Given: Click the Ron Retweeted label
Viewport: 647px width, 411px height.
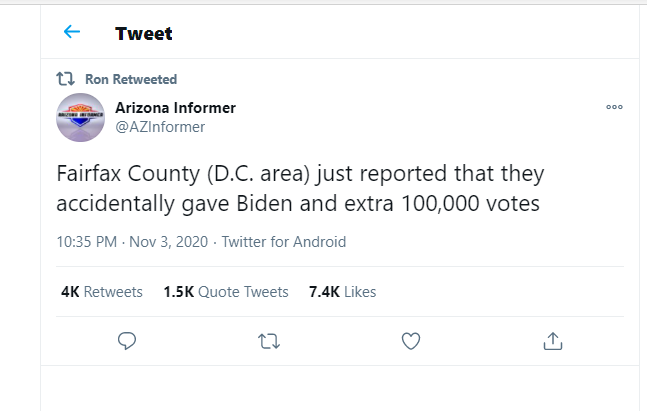Looking at the screenshot, I should pos(131,79).
